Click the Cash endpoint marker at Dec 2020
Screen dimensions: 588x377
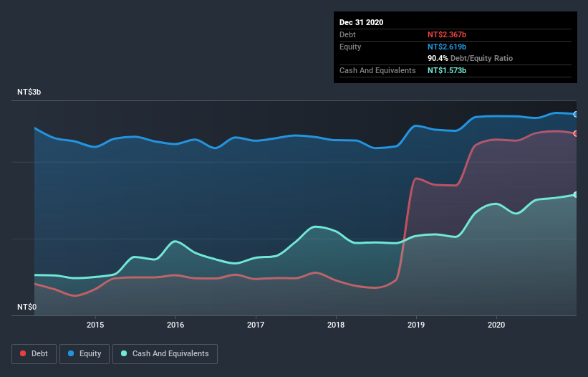(576, 195)
